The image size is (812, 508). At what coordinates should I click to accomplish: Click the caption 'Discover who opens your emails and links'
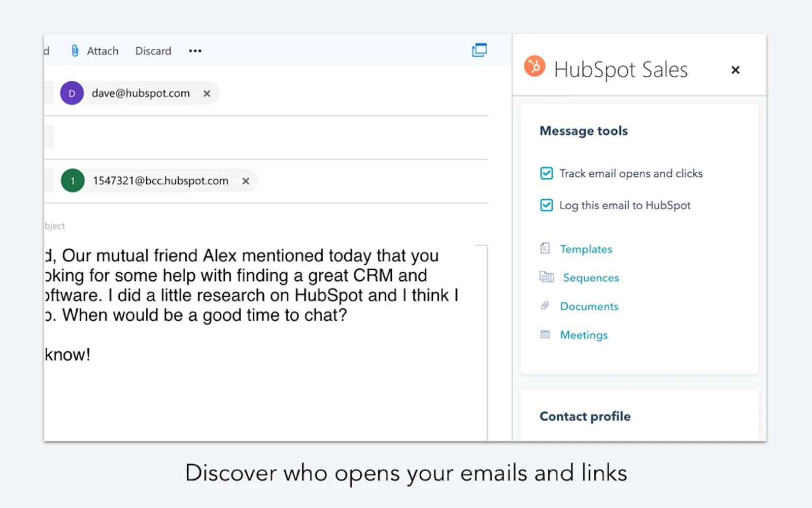[x=406, y=473]
